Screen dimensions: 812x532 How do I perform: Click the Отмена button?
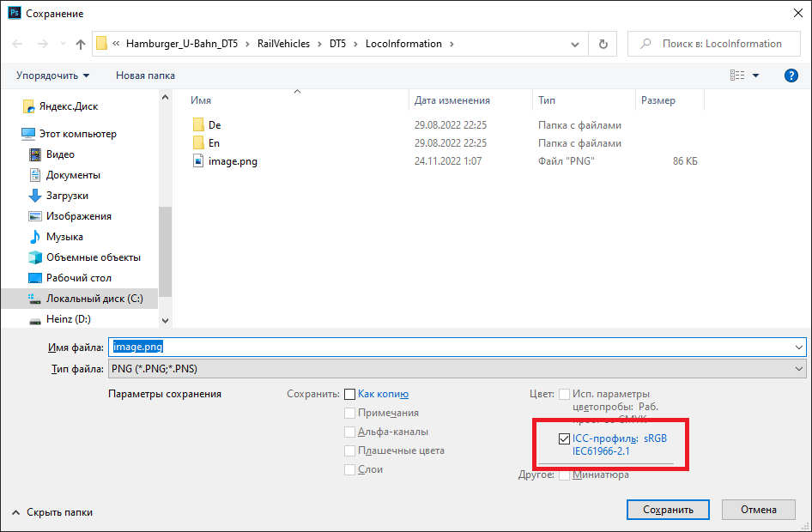coord(758,510)
